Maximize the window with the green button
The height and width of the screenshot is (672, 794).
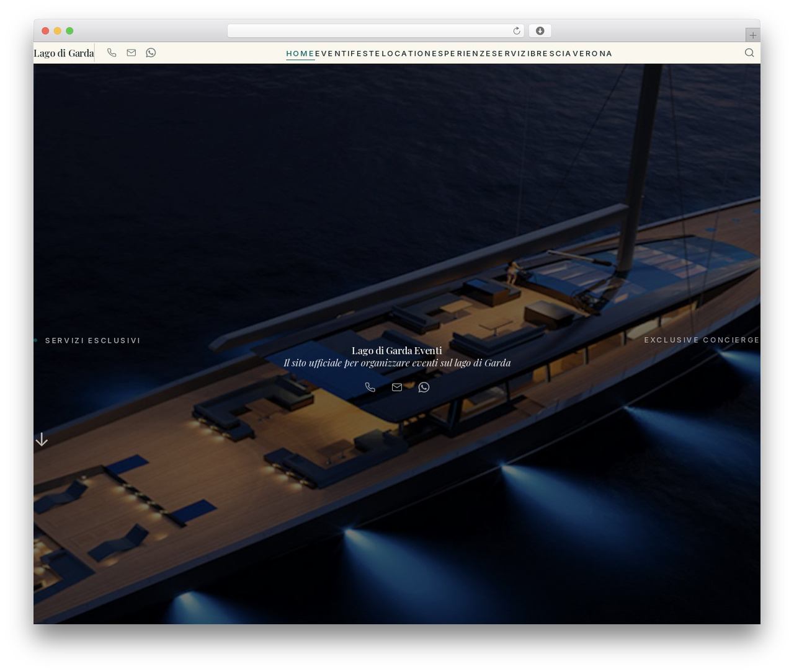69,31
